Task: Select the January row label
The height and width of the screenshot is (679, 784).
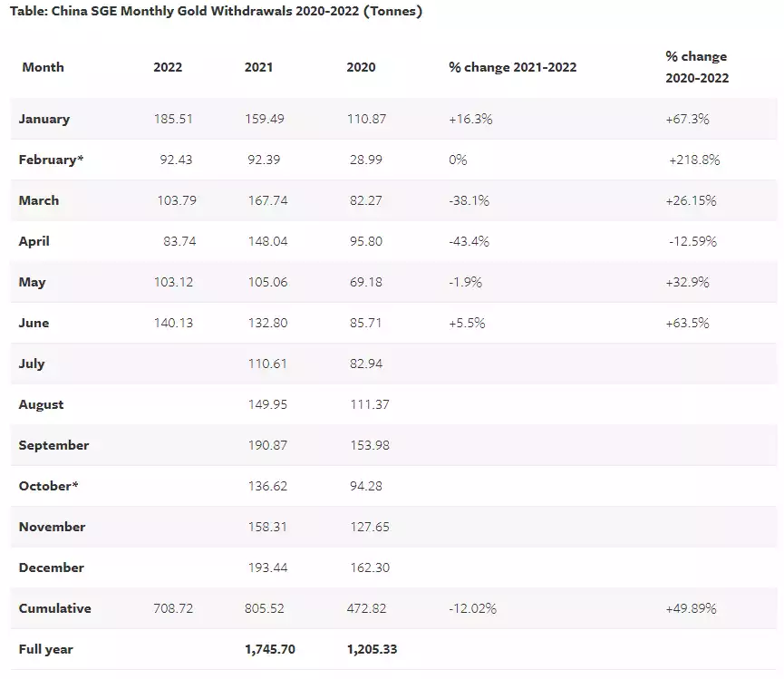Action: [x=44, y=119]
